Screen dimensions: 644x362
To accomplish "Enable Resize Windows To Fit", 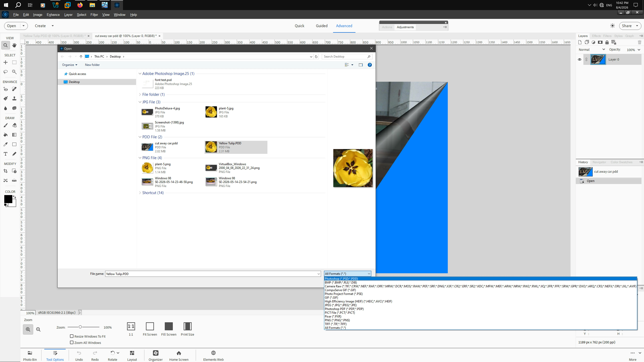I will click(72, 336).
